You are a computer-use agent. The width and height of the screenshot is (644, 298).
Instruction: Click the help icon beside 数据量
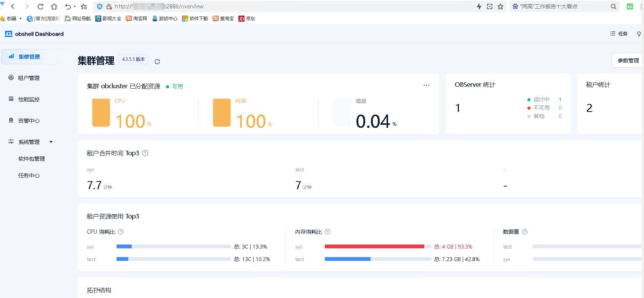[x=525, y=232]
